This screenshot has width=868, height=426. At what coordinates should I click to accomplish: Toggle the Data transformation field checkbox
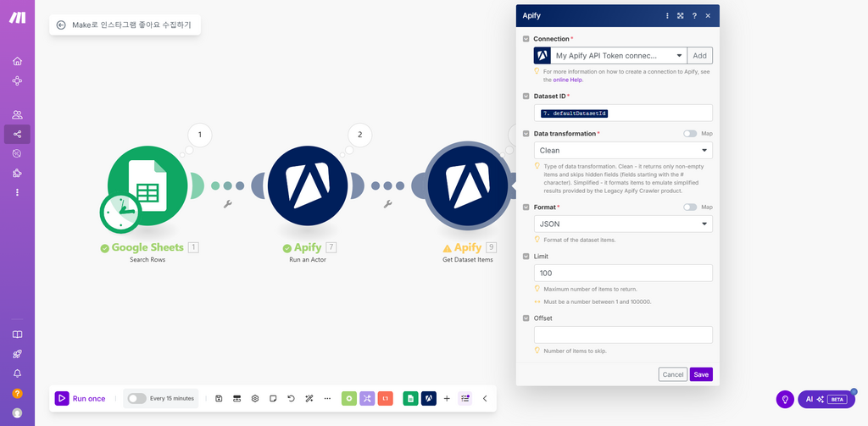tap(526, 134)
